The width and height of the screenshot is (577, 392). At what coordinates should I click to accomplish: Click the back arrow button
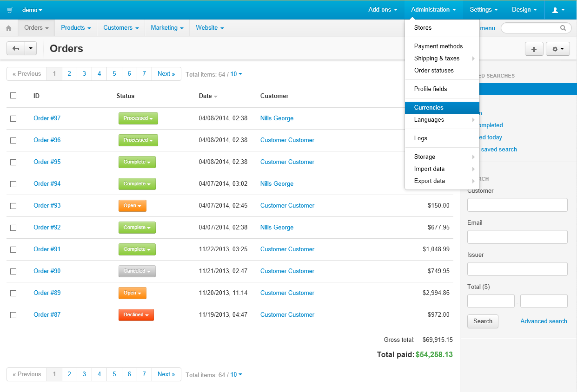pos(16,48)
